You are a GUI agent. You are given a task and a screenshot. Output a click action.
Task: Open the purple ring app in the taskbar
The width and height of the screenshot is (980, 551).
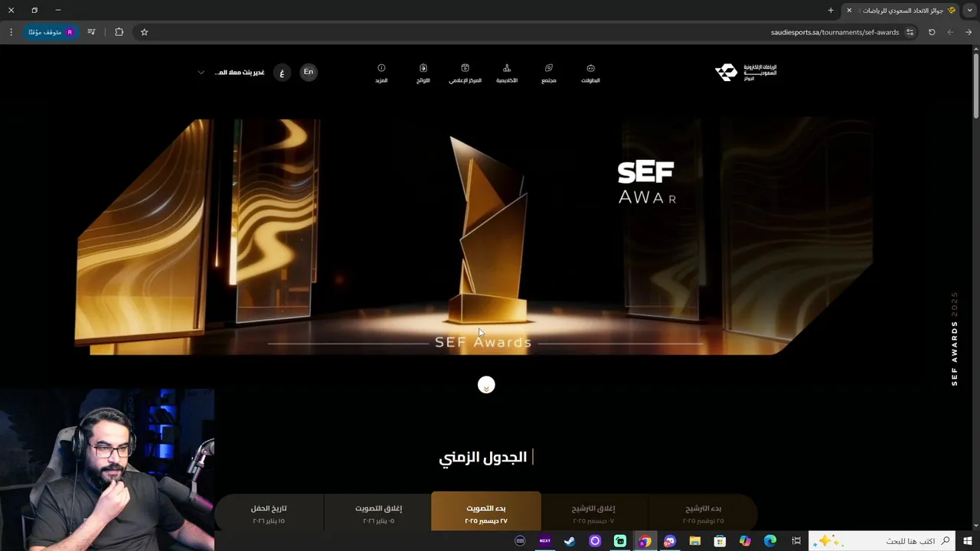coord(595,541)
